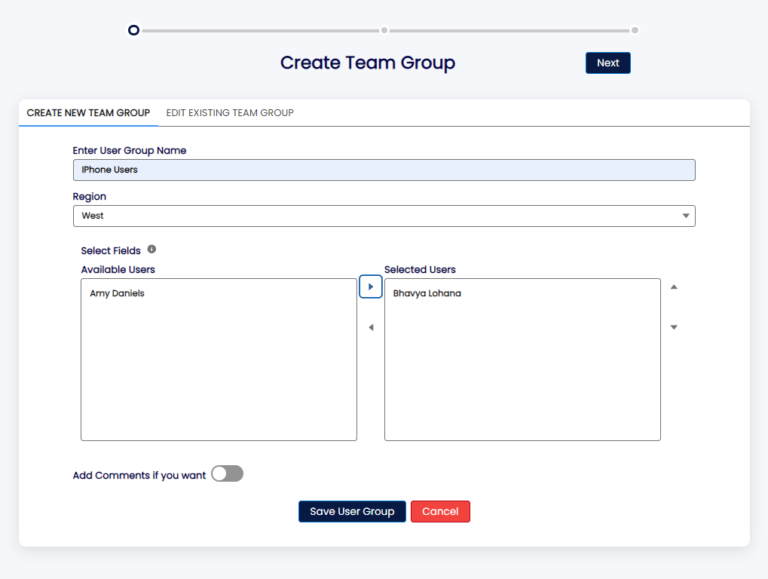Switch to Create New Team Group tab
The image size is (768, 579).
[x=88, y=113]
